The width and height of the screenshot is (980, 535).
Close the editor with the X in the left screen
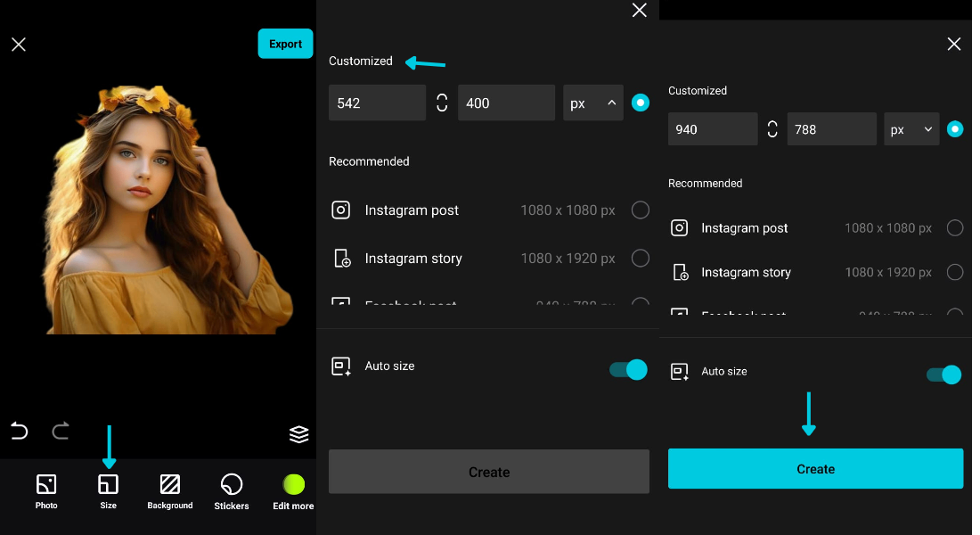click(19, 45)
